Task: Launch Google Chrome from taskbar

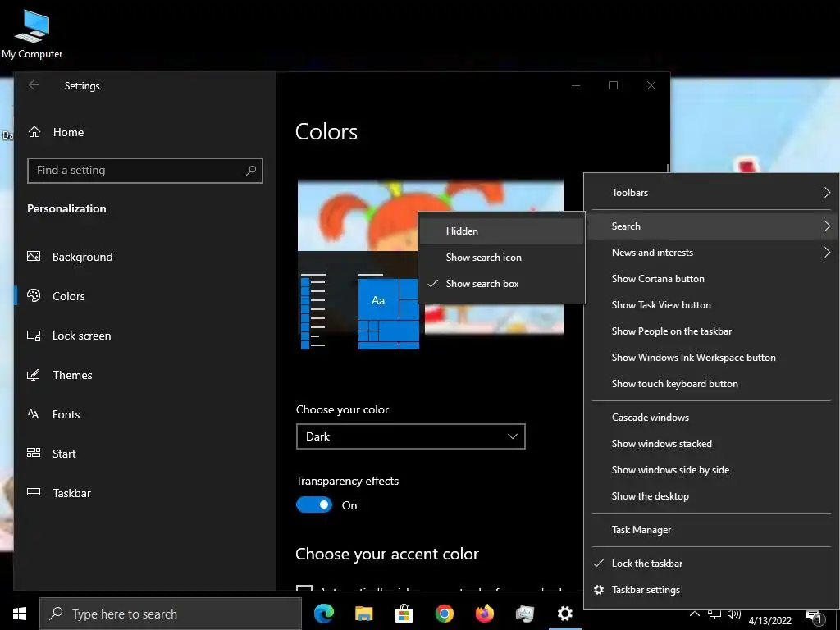Action: tap(444, 614)
